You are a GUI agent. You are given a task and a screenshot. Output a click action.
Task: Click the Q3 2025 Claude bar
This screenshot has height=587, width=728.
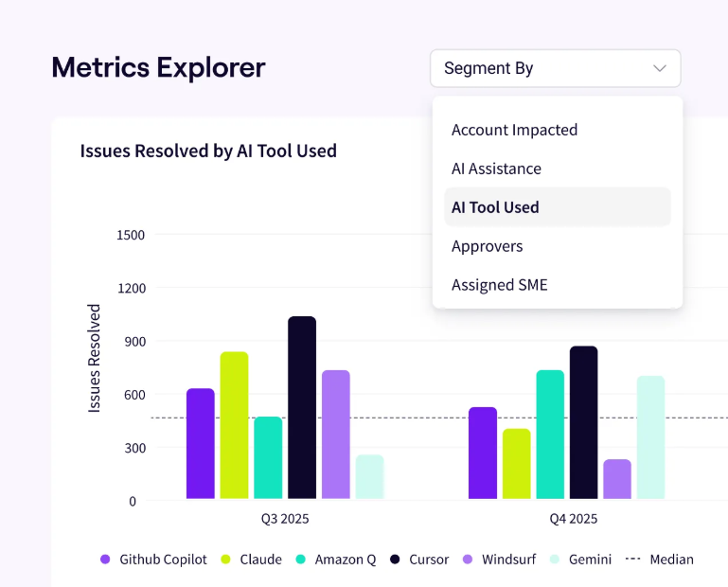pos(234,425)
